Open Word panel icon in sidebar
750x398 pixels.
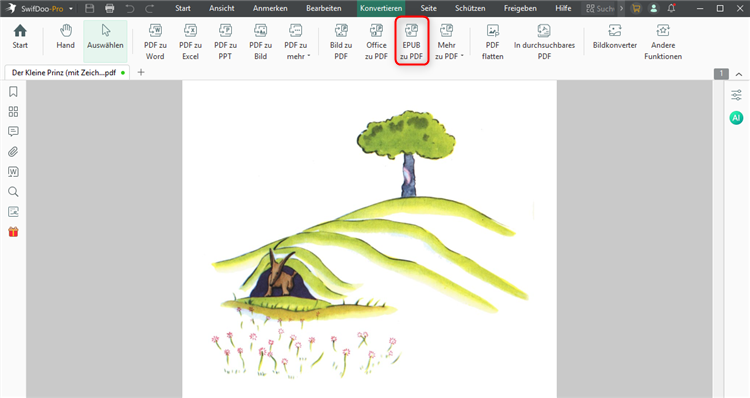13,172
